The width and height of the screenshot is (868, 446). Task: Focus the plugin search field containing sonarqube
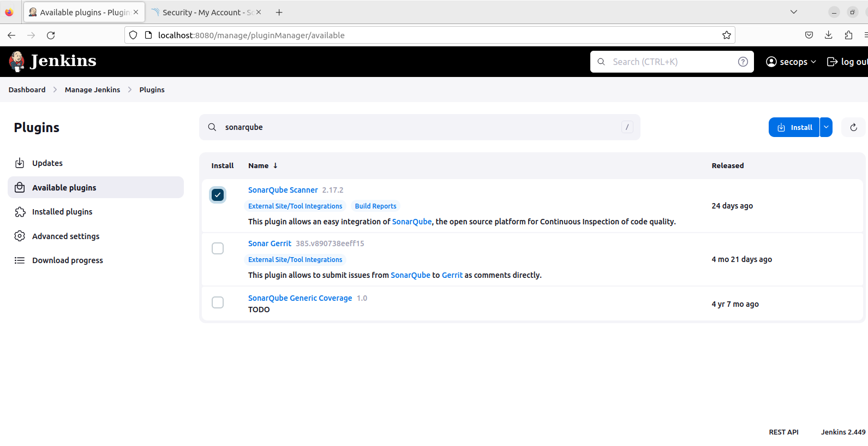(420, 127)
